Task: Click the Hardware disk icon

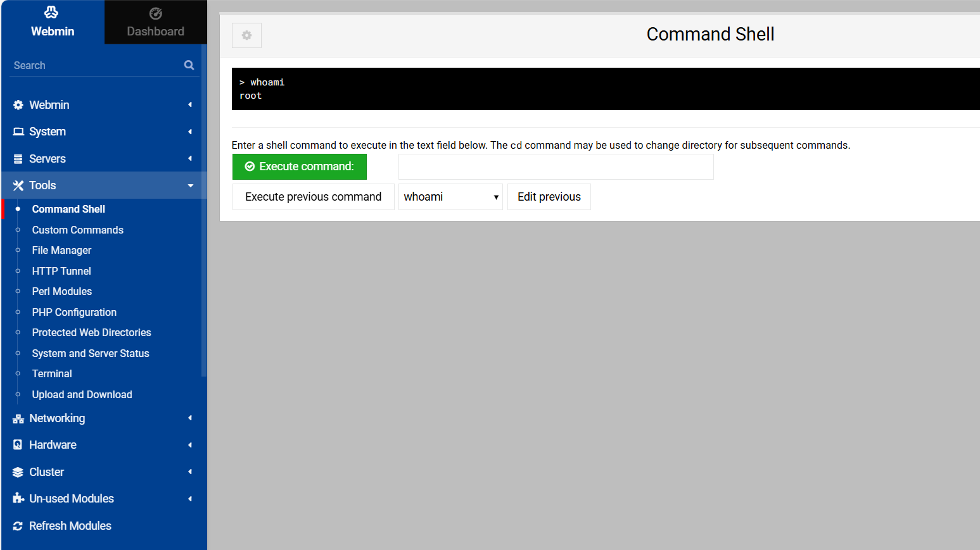Action: (18, 445)
